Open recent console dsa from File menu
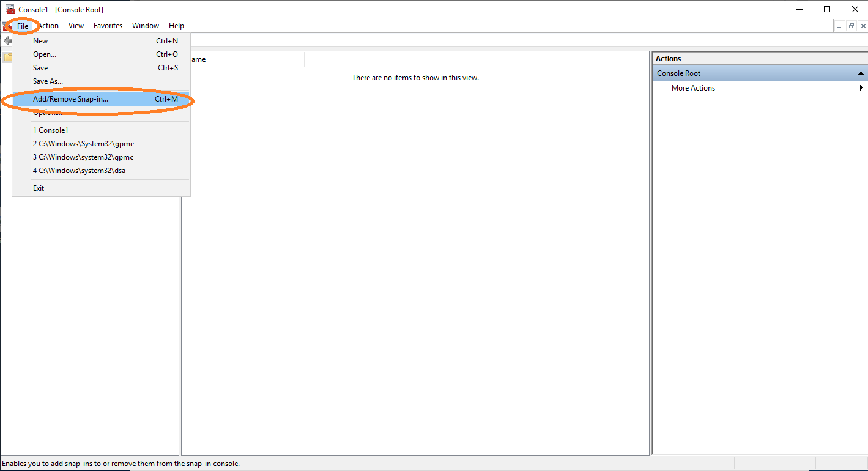Screen dimensions: 868x471 [x=79, y=171]
